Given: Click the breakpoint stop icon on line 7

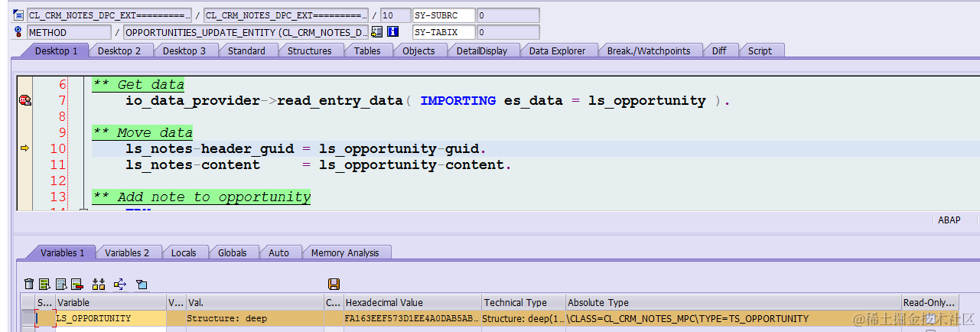Looking at the screenshot, I should pyautogui.click(x=24, y=100).
